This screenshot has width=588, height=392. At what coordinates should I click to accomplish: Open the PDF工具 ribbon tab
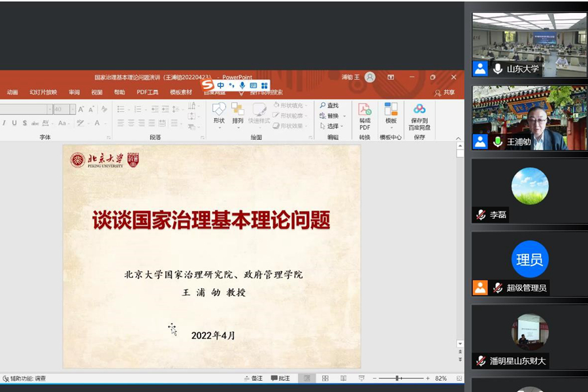tap(148, 93)
